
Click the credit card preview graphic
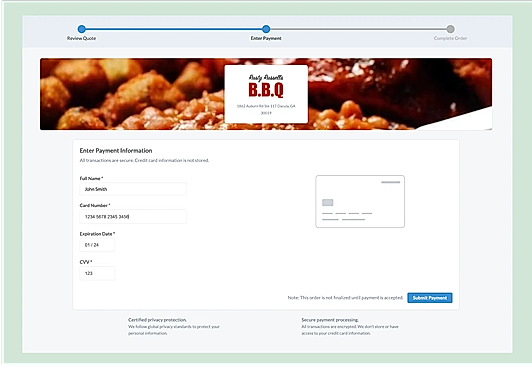coord(360,201)
